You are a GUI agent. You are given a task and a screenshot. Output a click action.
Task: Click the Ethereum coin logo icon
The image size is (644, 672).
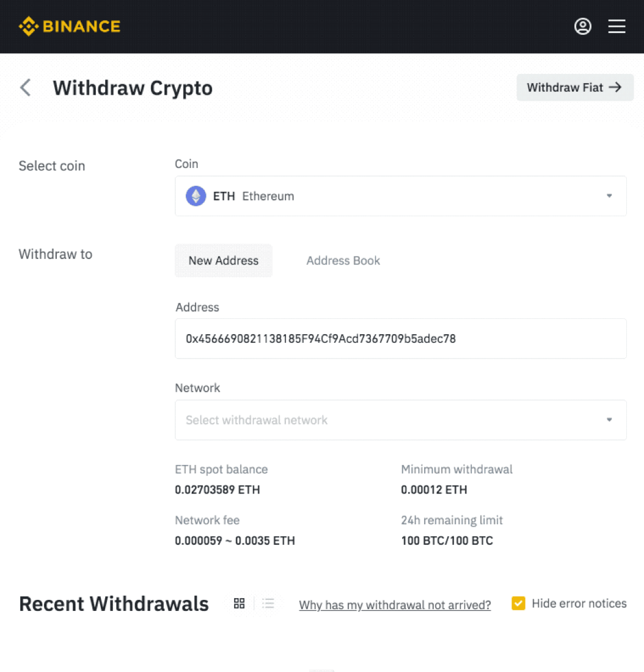click(196, 196)
